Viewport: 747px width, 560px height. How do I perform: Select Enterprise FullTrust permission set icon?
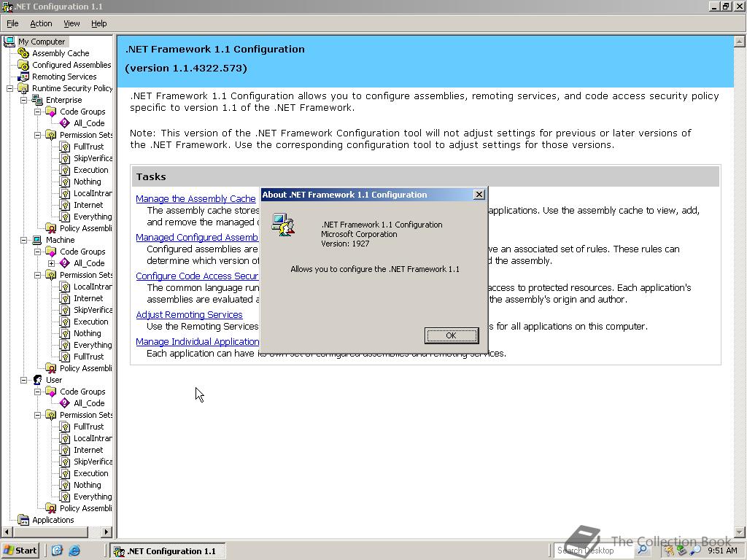65,147
